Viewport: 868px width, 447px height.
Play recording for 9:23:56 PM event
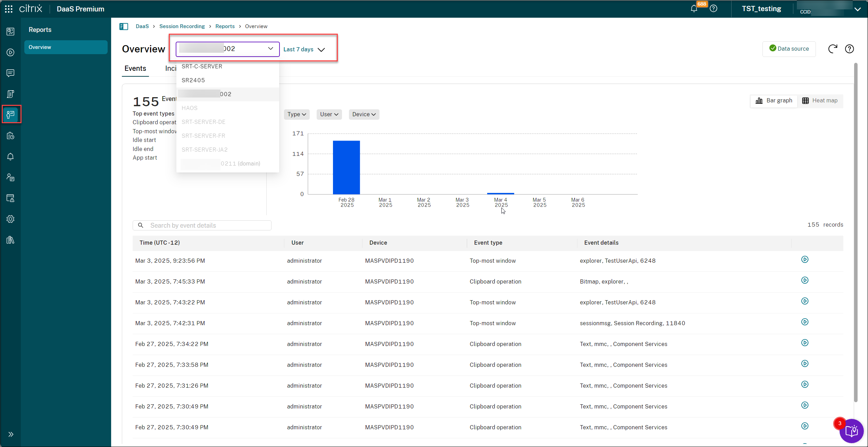(x=804, y=260)
